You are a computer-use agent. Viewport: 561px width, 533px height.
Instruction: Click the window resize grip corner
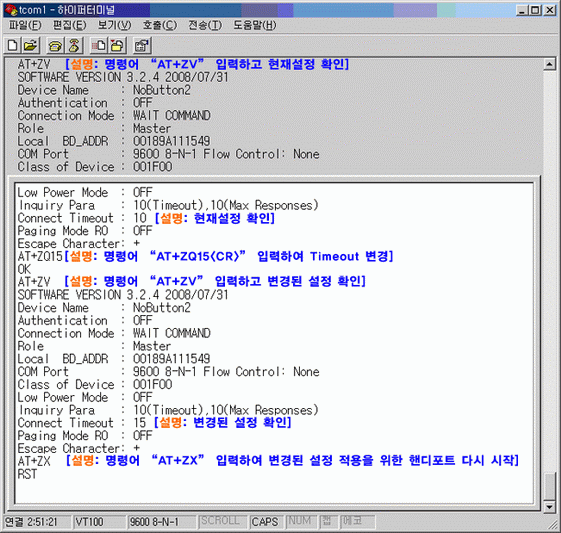point(553,525)
